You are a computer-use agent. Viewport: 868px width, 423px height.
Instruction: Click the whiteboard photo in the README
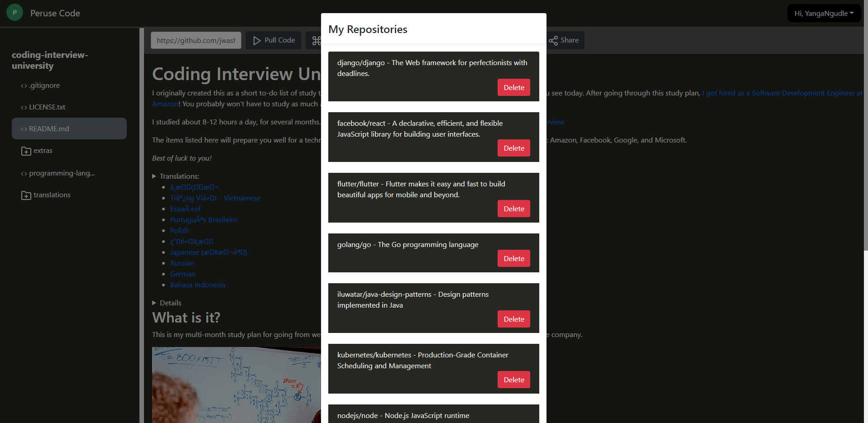coord(236,385)
